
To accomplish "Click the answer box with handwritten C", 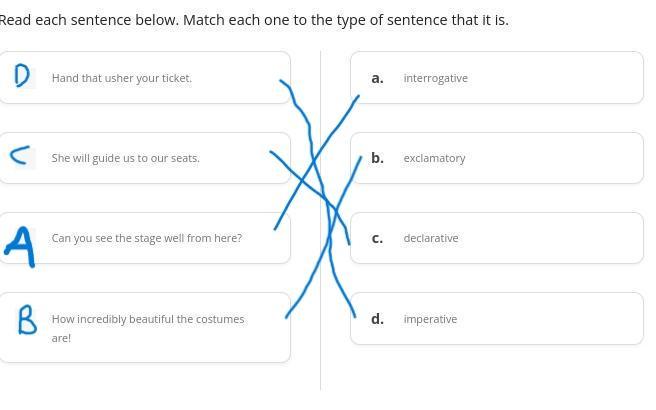I will [23, 156].
